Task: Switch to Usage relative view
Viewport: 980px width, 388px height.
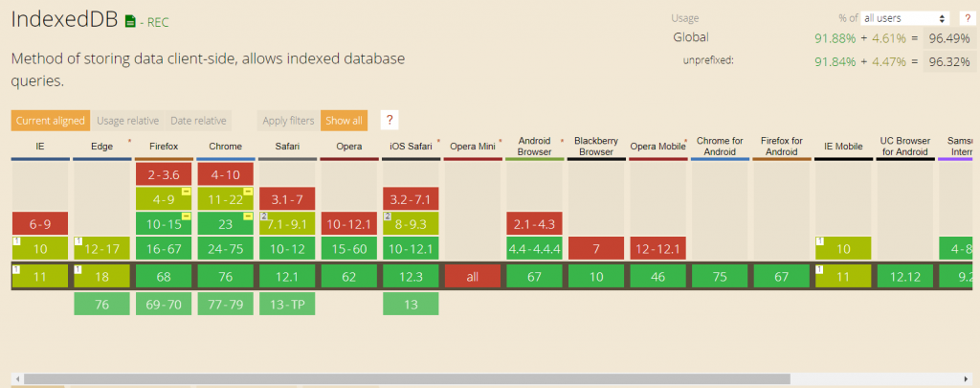Action: [x=127, y=121]
